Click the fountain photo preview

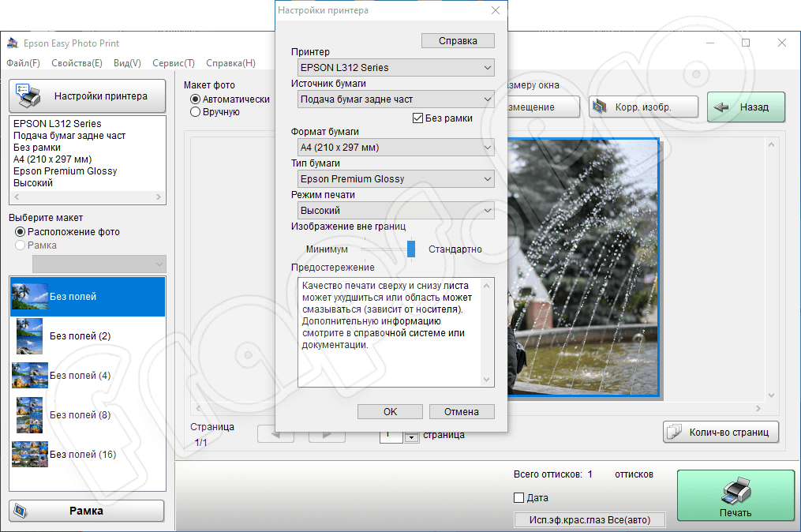583,268
